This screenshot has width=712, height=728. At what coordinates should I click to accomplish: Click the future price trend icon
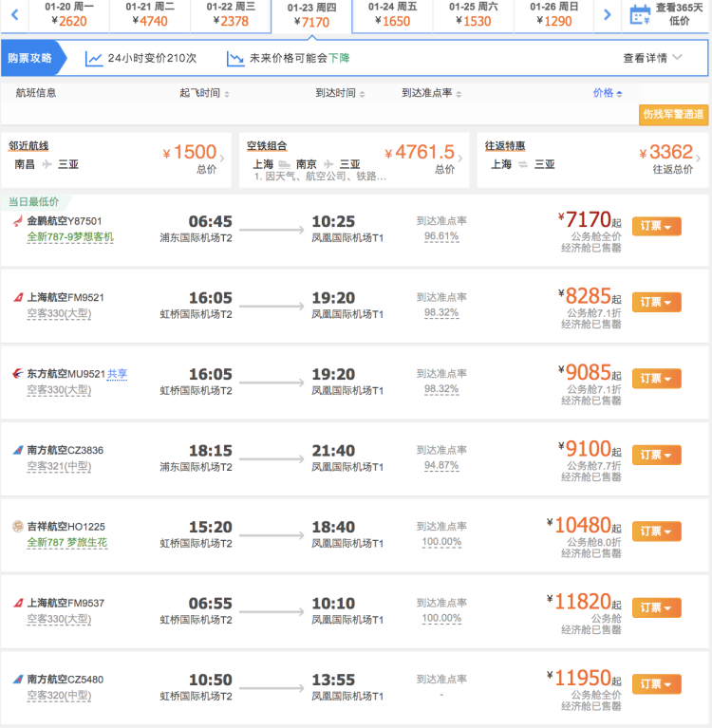click(x=235, y=59)
